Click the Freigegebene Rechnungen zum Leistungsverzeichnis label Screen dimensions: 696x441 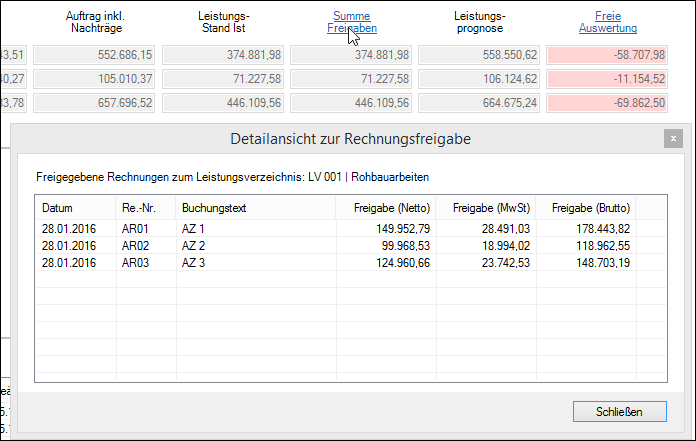coord(233,177)
